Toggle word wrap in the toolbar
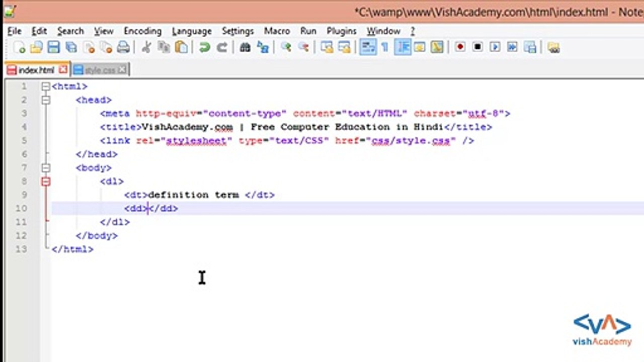Screen dimensions: 644x362 368,48
